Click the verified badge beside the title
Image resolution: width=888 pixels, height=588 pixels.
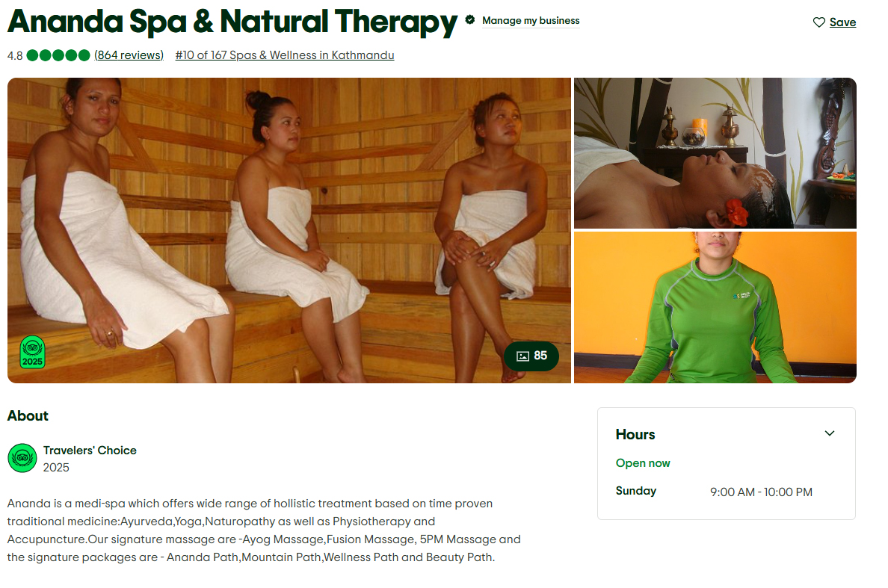(469, 20)
